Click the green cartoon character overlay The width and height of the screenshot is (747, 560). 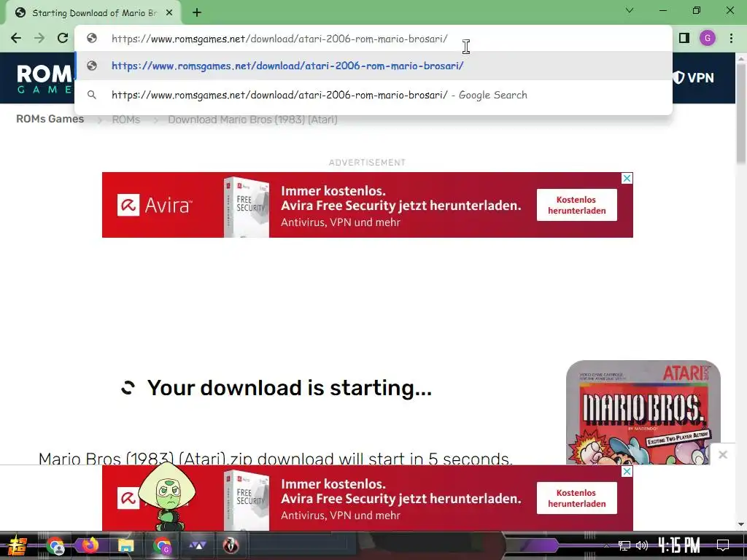click(x=167, y=496)
